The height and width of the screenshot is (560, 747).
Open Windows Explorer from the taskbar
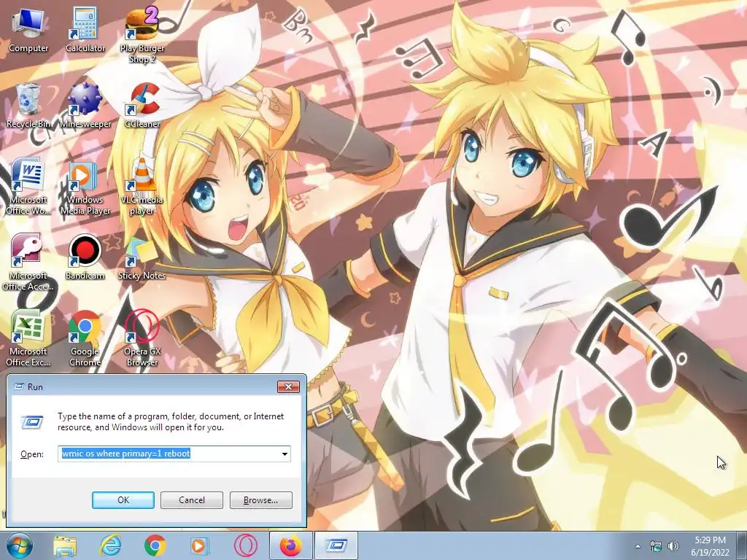65,545
